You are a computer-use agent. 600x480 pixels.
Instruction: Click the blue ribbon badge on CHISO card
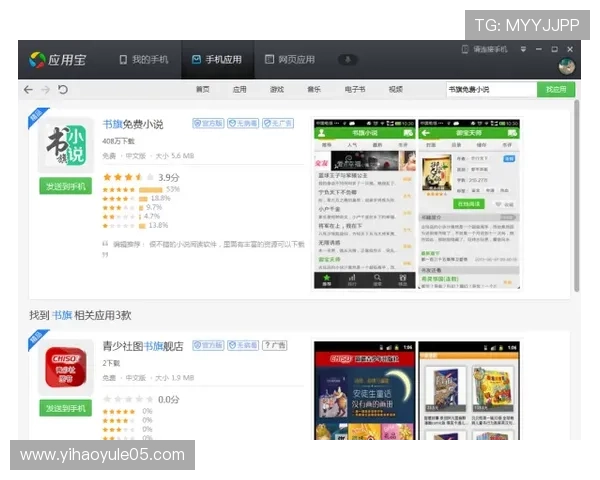pyautogui.click(x=38, y=339)
